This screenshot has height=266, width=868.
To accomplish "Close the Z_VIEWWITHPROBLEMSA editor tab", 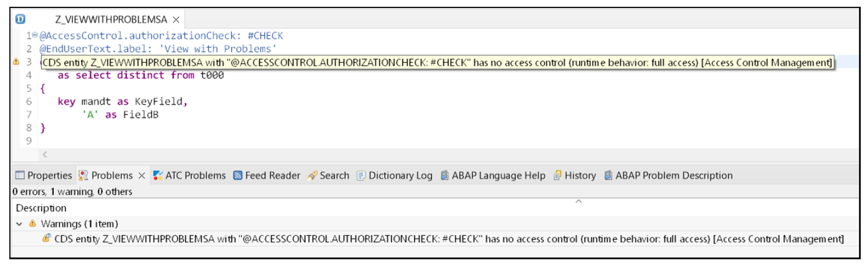I will (x=177, y=19).
